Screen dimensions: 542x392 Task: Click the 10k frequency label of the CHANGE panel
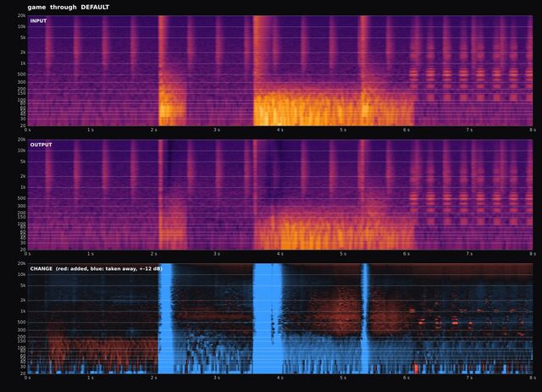coord(22,275)
